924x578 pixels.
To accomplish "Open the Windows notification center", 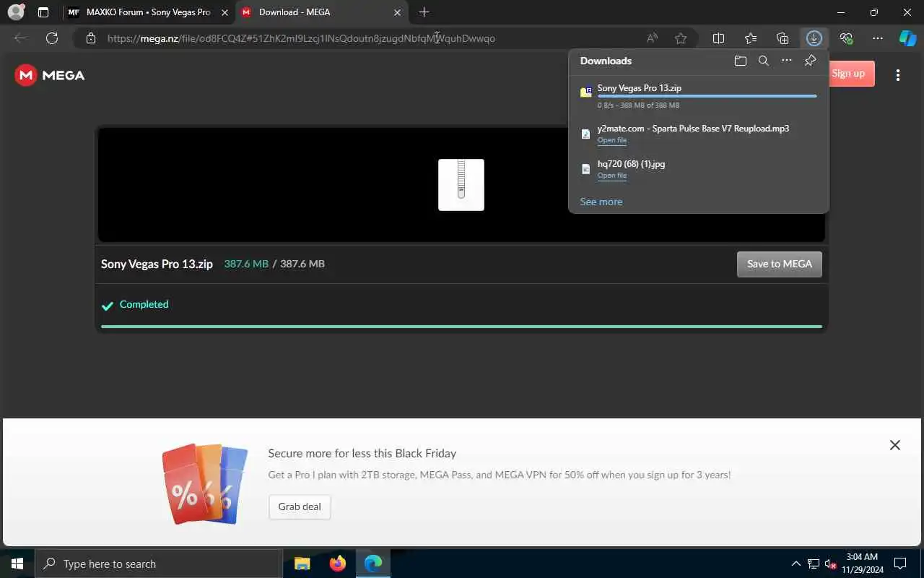I will click(900, 564).
